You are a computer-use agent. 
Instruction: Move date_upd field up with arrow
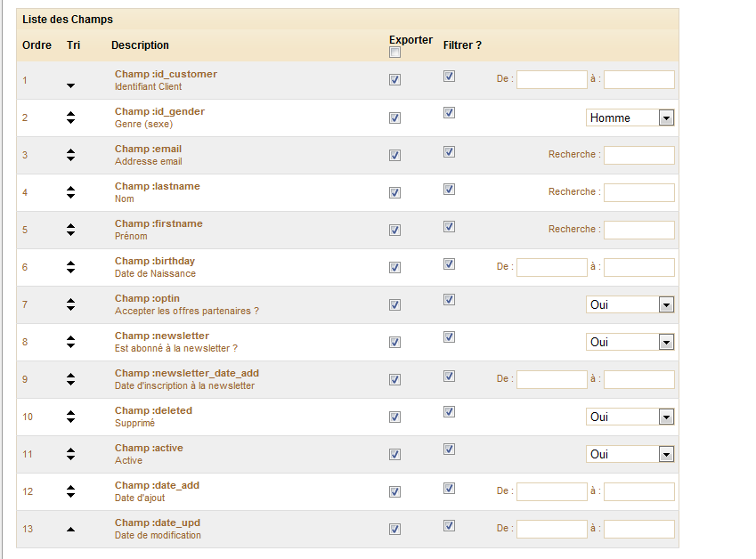71,530
